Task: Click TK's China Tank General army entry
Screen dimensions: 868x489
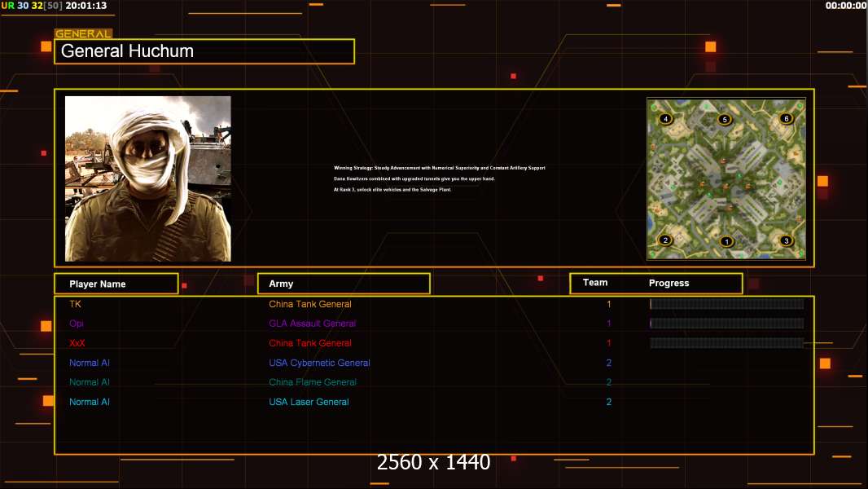Action: 310,304
